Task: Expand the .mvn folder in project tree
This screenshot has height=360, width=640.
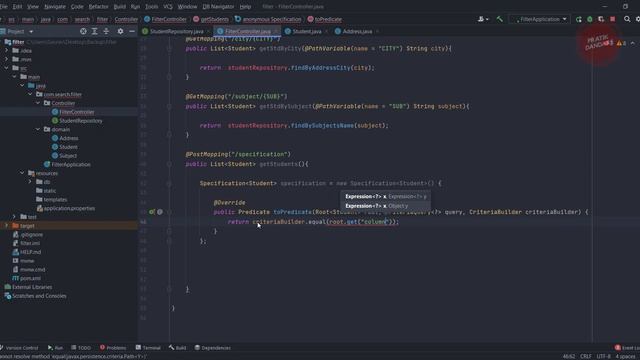Action: coord(7,60)
